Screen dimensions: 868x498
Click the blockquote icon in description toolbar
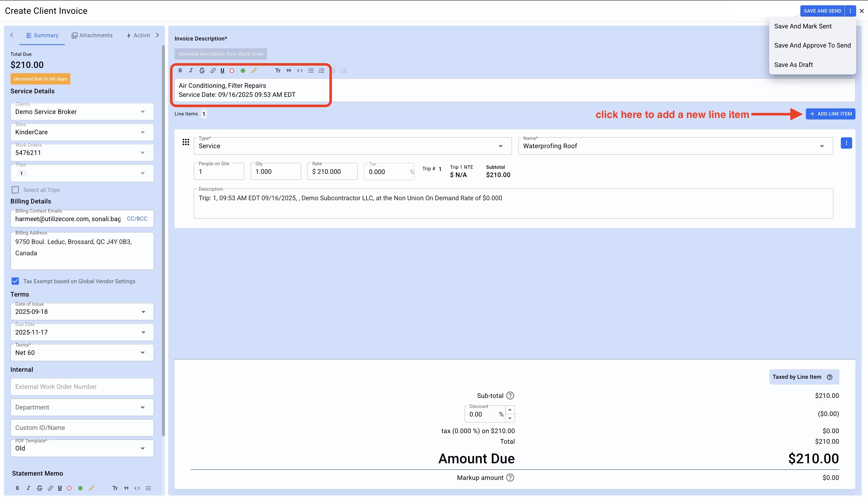pyautogui.click(x=288, y=70)
